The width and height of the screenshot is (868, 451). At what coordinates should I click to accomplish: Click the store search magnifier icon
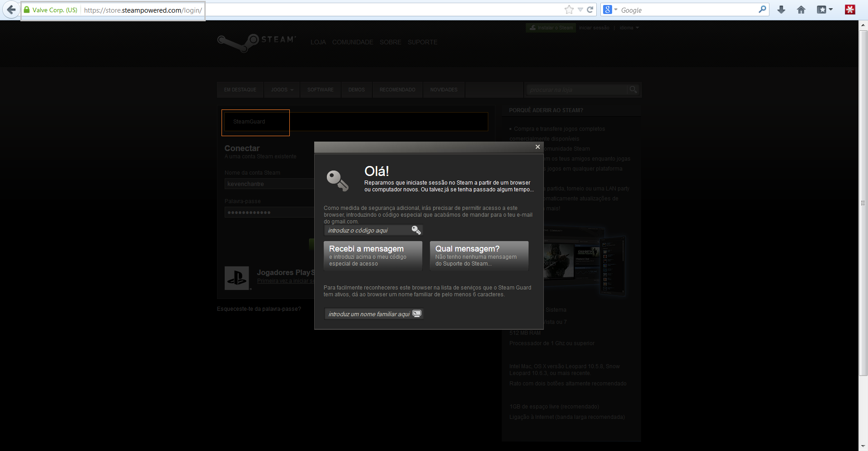tap(633, 90)
